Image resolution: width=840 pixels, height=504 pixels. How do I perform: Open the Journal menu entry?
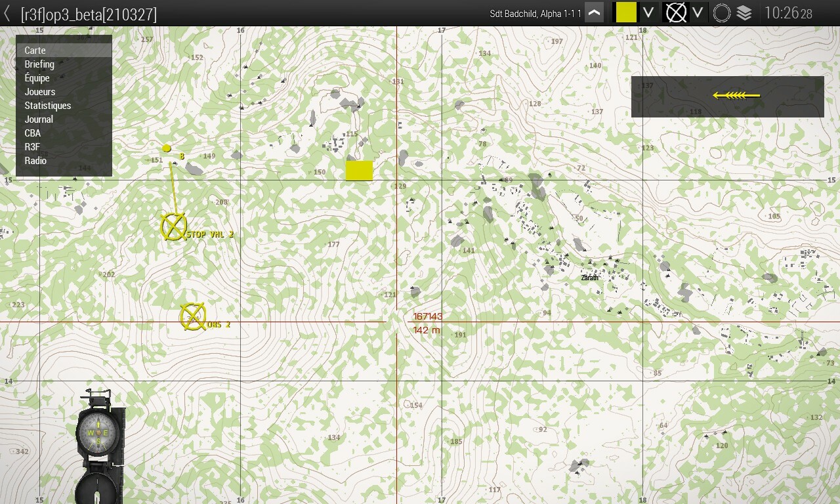coord(64,119)
